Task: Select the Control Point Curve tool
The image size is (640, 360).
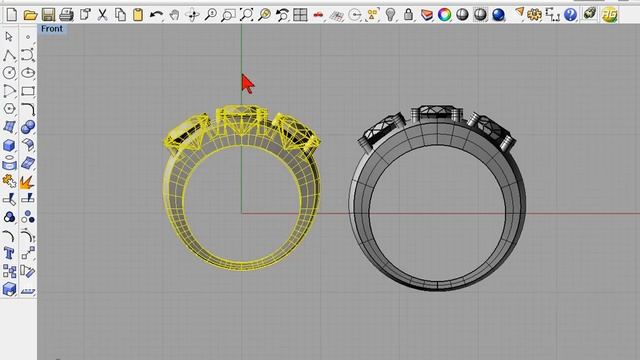Action: 27,55
